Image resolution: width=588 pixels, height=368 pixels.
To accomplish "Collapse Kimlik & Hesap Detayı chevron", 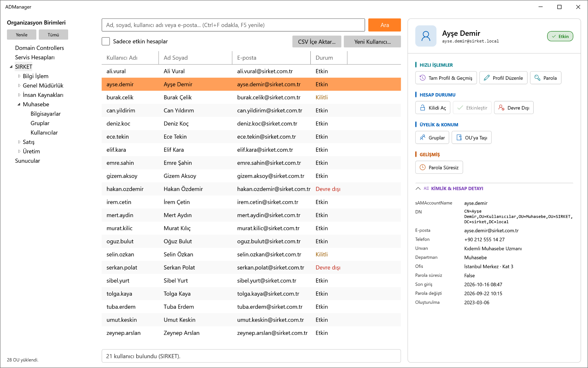I will [418, 188].
